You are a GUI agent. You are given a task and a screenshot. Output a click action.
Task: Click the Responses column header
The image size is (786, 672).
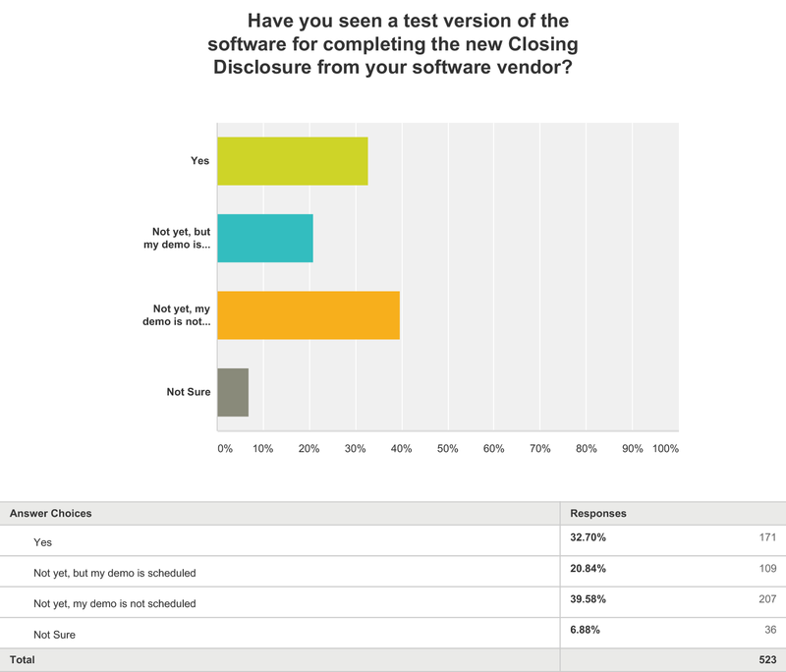598,513
